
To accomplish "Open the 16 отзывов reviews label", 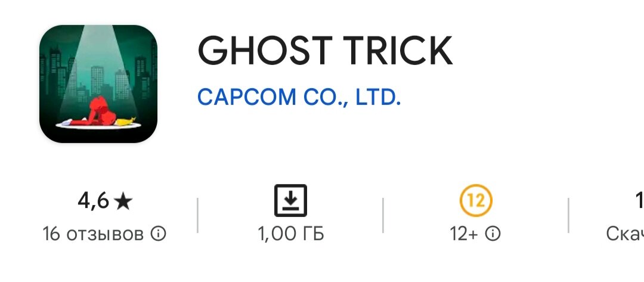I will click(93, 234).
